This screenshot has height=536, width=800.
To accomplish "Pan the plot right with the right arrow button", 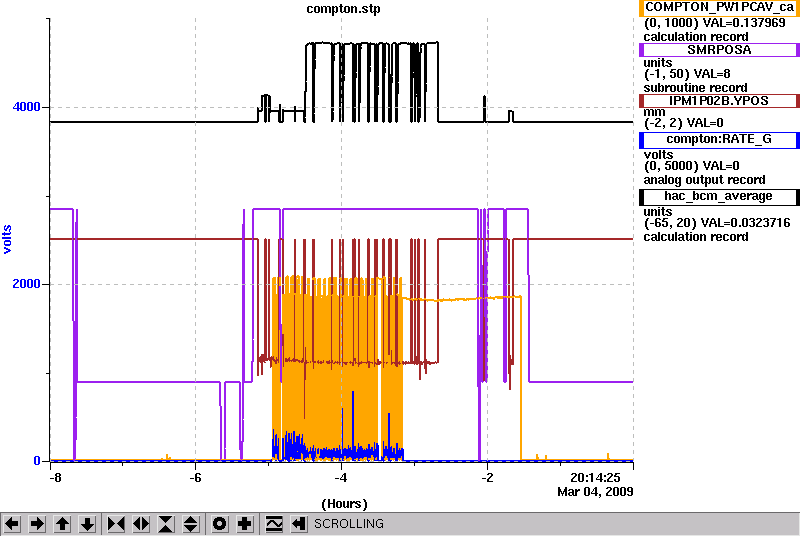I will pos(37,524).
